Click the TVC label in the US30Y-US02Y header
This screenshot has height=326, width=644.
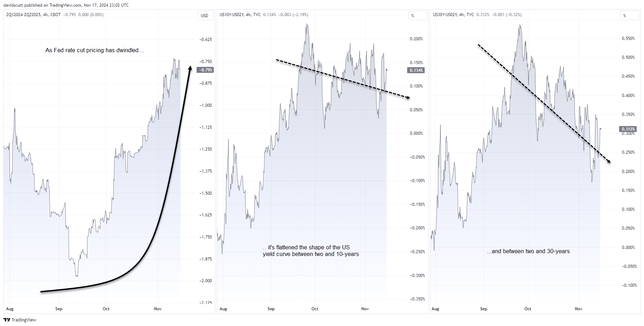(x=470, y=15)
